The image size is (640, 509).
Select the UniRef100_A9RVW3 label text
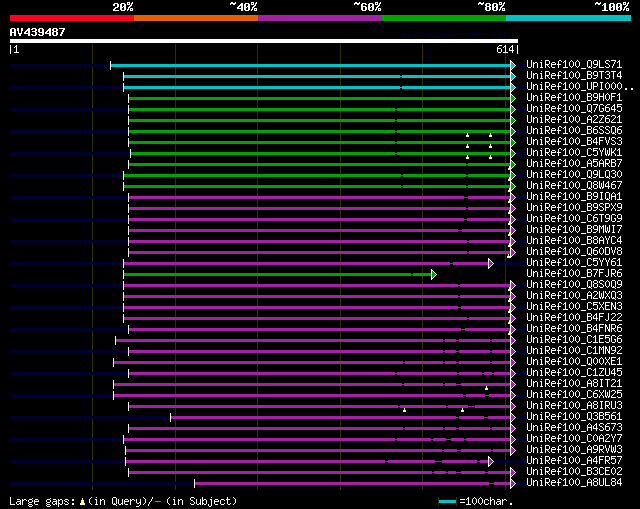click(574, 450)
